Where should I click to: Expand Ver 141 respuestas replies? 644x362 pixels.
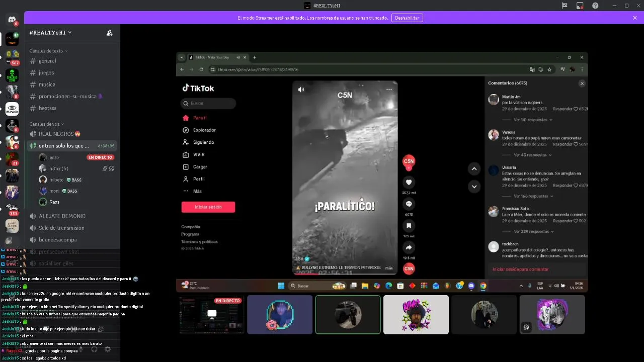point(533,120)
